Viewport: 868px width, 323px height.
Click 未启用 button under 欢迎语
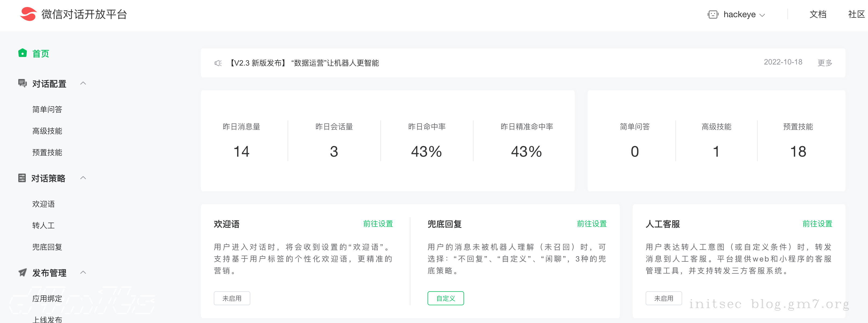[x=232, y=298]
